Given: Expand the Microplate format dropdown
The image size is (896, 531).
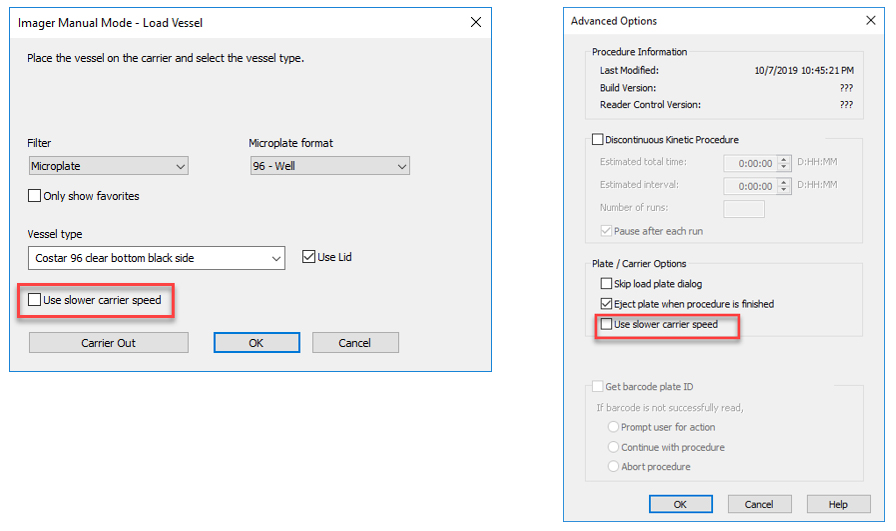Looking at the screenshot, I should [x=329, y=166].
